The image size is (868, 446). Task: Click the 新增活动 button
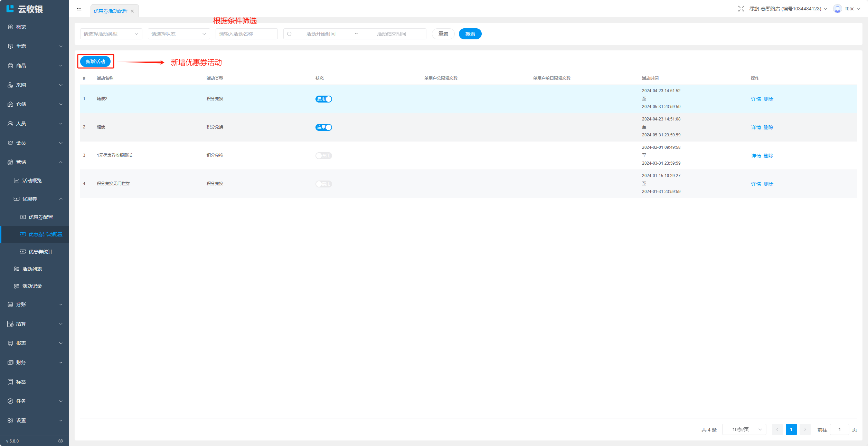(x=95, y=61)
